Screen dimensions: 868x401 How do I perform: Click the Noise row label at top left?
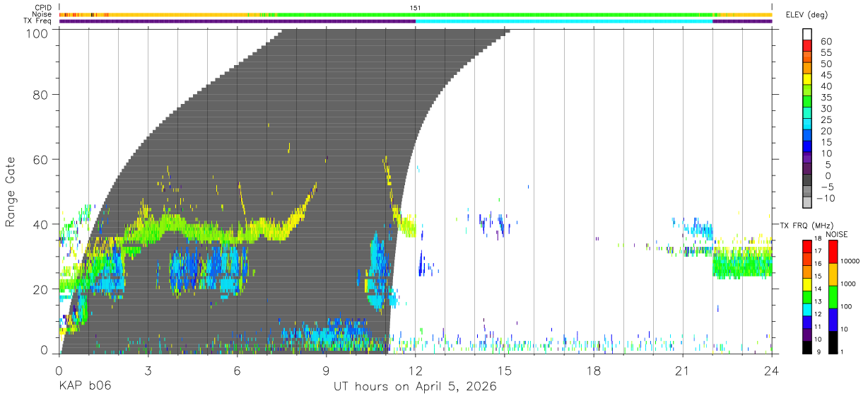click(42, 14)
